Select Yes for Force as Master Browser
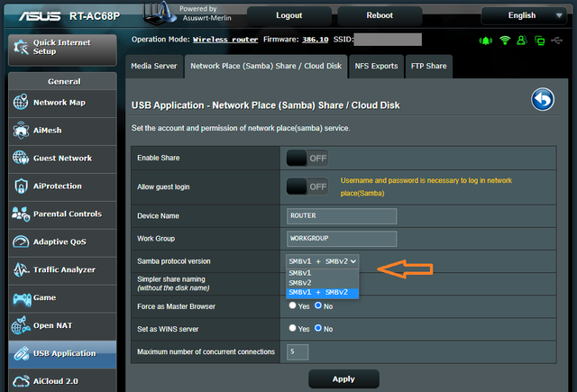The image size is (577, 392). pyautogui.click(x=292, y=305)
